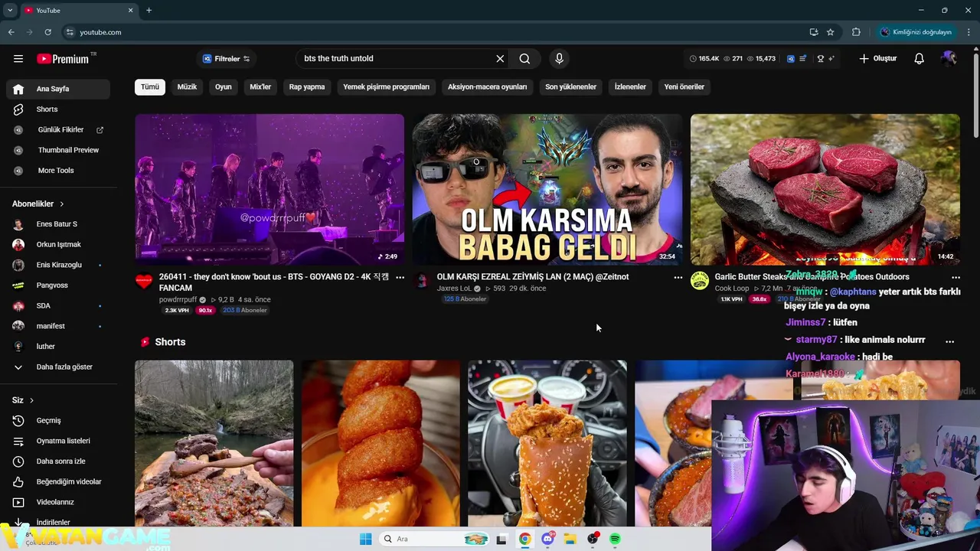The height and width of the screenshot is (551, 980).
Task: Open more options for Garlic Butter Steaks video
Action: (955, 277)
